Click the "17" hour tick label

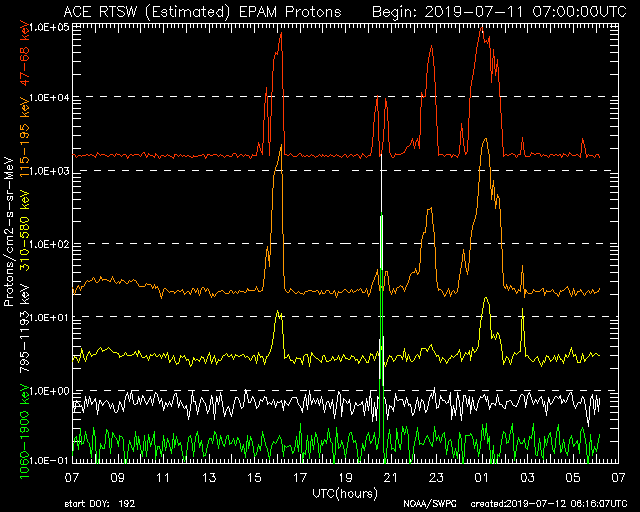pyautogui.click(x=300, y=477)
